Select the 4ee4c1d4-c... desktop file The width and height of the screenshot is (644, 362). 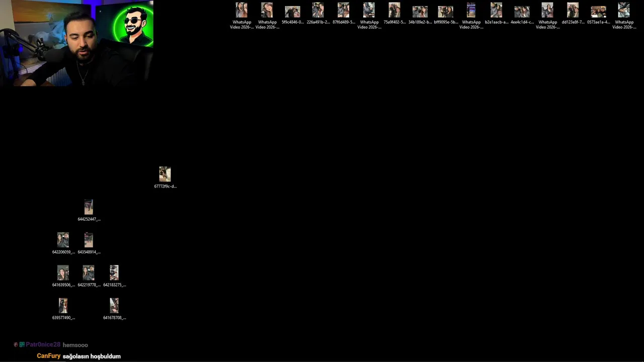[x=522, y=15]
